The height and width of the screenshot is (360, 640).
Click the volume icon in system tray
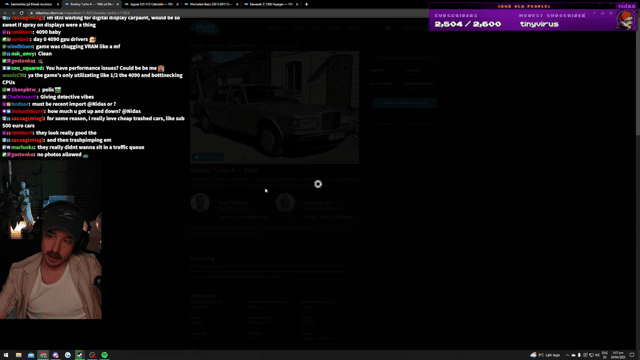(x=597, y=355)
